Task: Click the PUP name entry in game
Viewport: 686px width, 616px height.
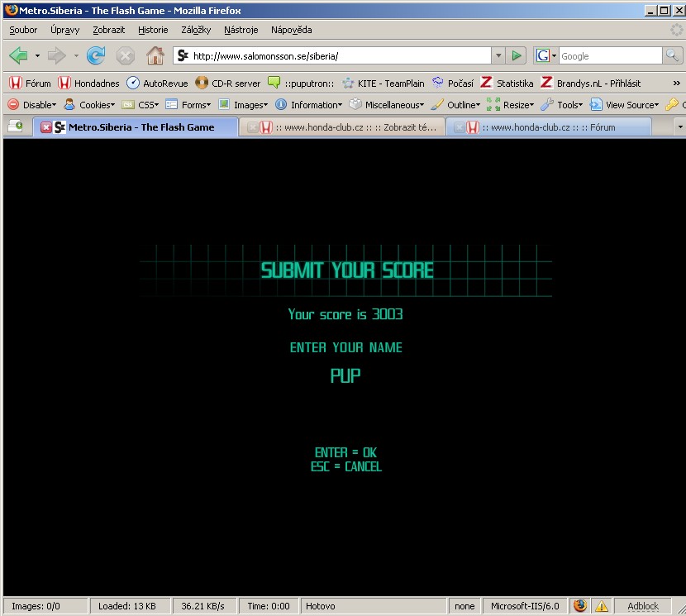Action: [x=345, y=375]
